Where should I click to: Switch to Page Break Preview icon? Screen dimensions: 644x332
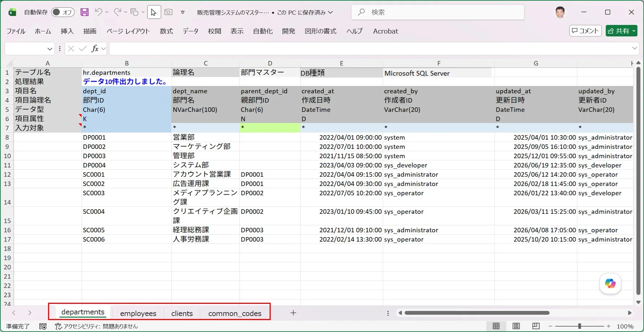[x=536, y=326]
